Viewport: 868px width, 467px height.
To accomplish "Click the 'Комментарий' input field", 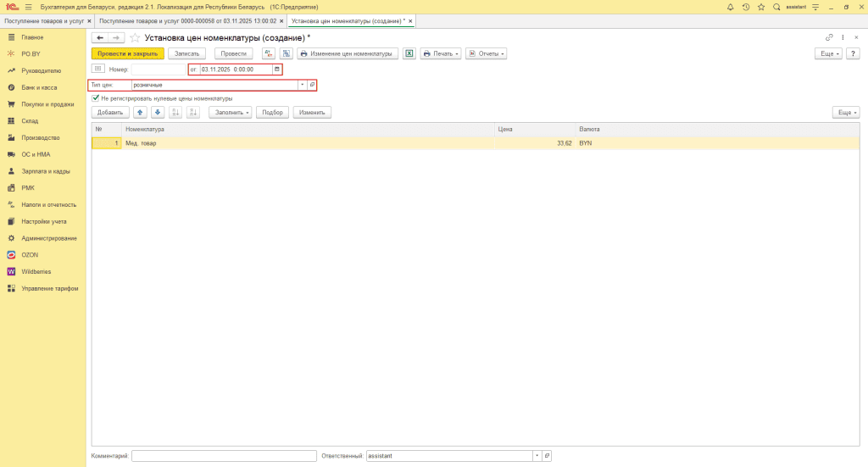I will (x=224, y=456).
